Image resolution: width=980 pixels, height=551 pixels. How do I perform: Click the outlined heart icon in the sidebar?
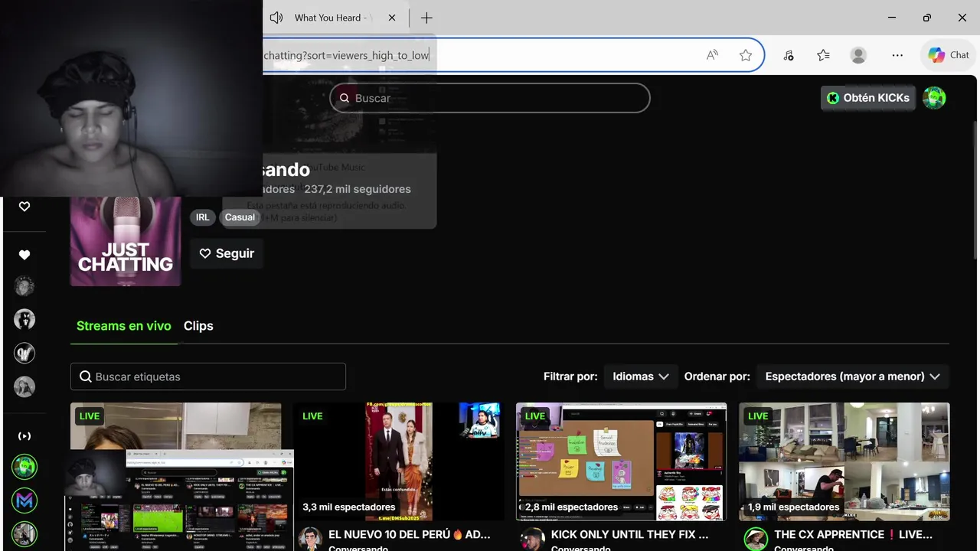tap(24, 207)
